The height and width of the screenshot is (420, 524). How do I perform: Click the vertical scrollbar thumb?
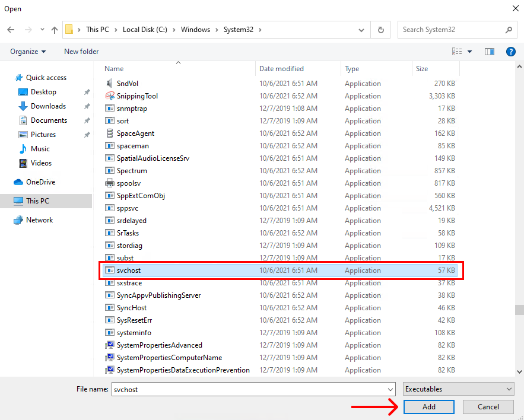pos(519,310)
